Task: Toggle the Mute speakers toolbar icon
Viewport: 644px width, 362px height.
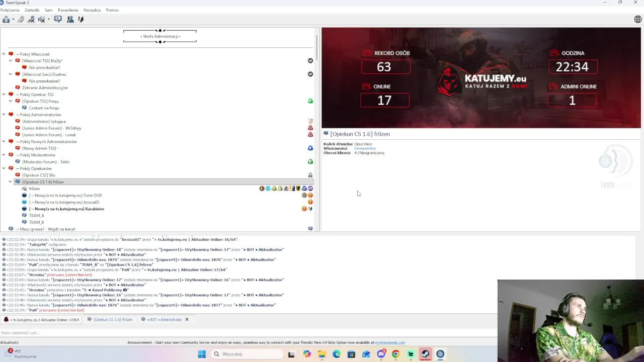Action: coord(42,20)
